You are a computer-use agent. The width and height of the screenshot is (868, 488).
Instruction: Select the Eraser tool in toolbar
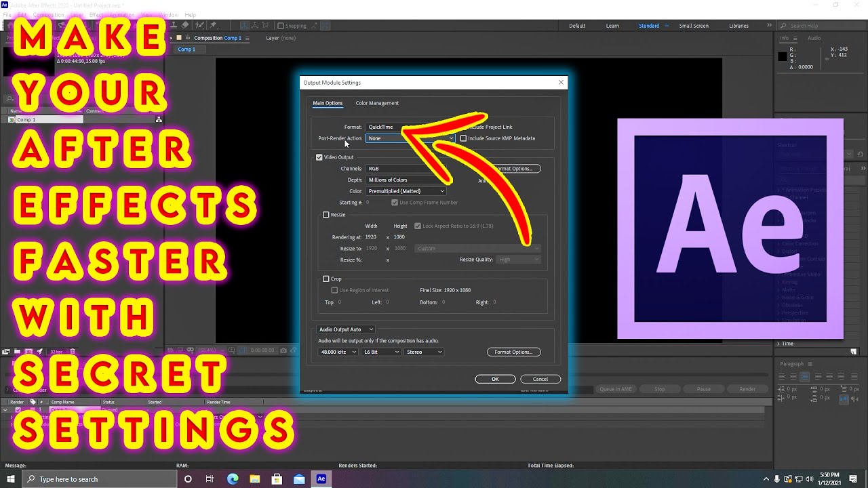185,25
